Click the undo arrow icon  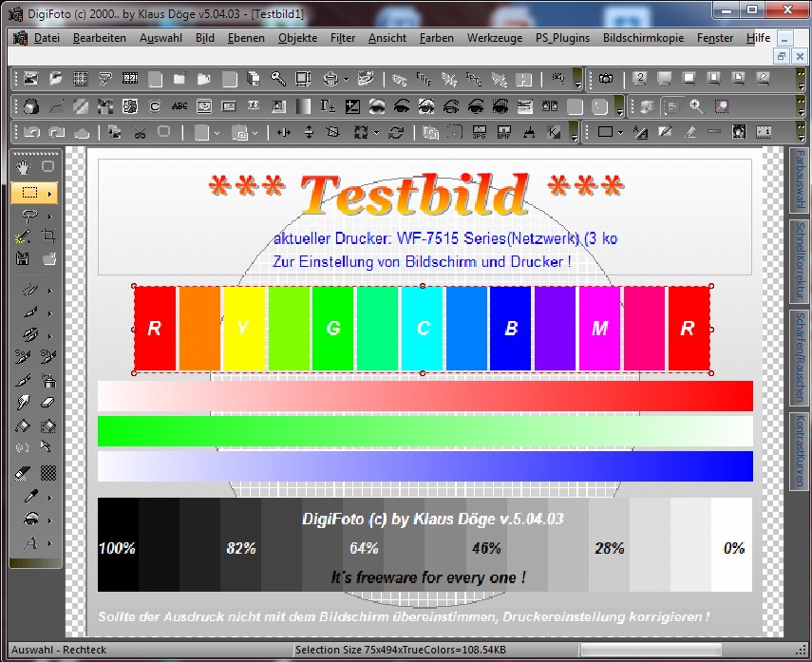[31, 133]
